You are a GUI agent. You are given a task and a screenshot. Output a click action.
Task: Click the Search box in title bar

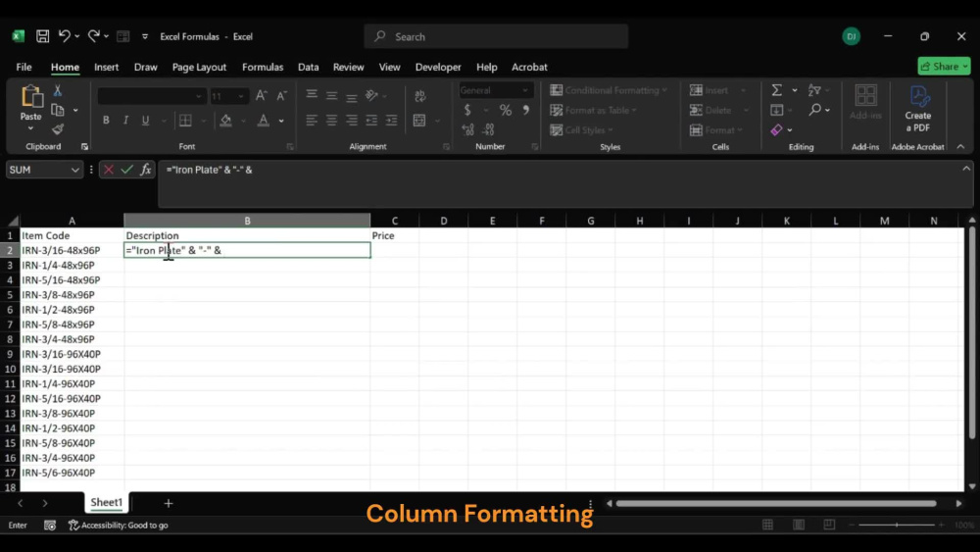[496, 36]
